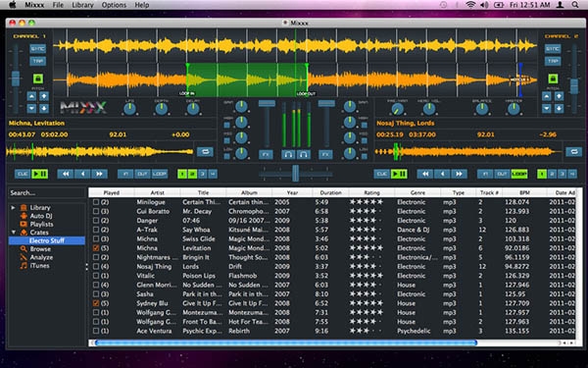
Task: Trigger hotcue 4 on Channel 1
Action: 213,174
